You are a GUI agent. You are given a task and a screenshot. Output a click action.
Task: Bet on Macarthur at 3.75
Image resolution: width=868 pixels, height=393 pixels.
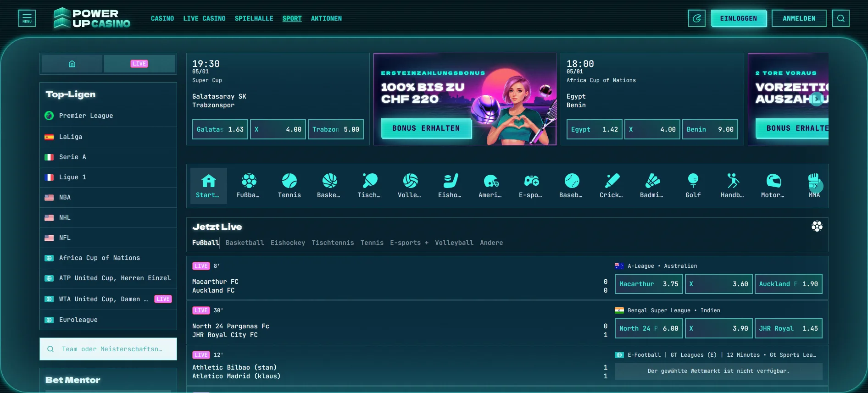click(649, 284)
